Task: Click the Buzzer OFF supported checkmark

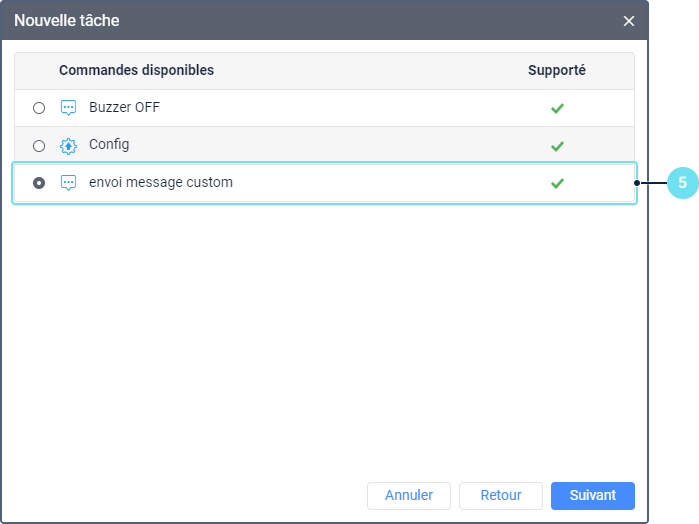Action: (557, 108)
